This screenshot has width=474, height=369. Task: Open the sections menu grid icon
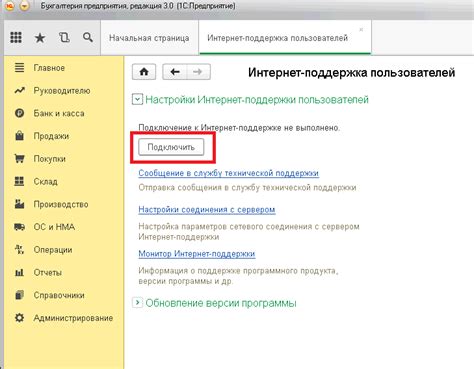tap(16, 37)
